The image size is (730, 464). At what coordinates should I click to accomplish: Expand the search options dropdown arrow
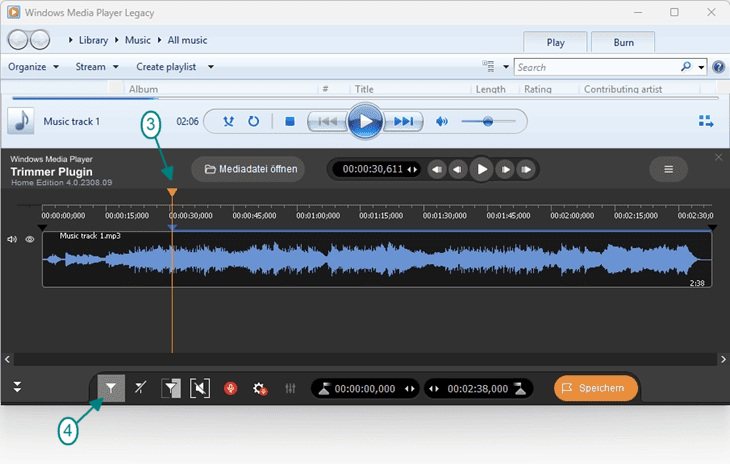(701, 67)
